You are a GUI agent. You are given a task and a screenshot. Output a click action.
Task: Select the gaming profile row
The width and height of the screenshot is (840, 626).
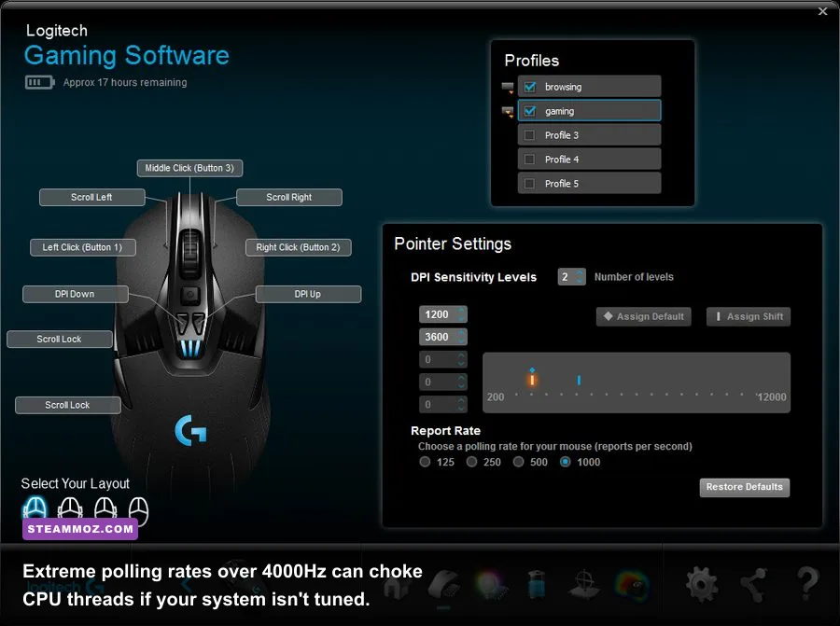(589, 111)
